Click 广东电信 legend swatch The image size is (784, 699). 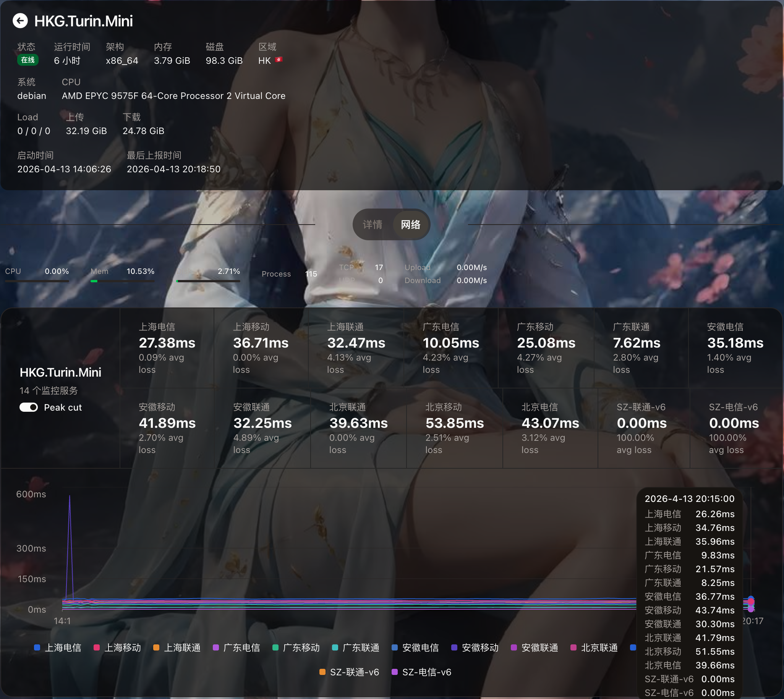(216, 648)
